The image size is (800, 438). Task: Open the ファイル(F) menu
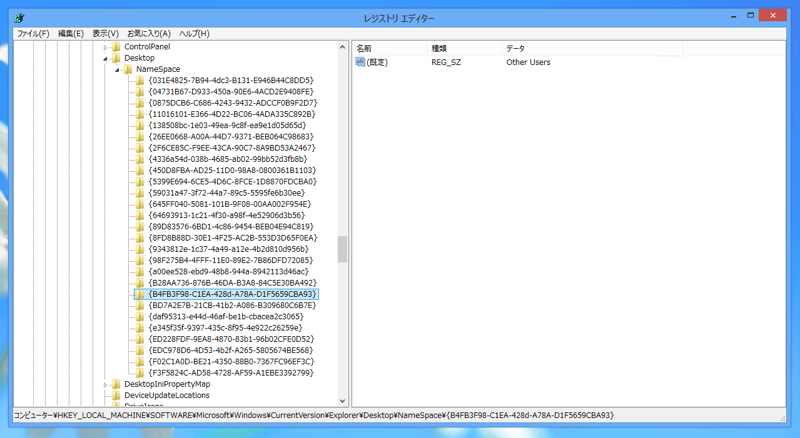tap(33, 34)
